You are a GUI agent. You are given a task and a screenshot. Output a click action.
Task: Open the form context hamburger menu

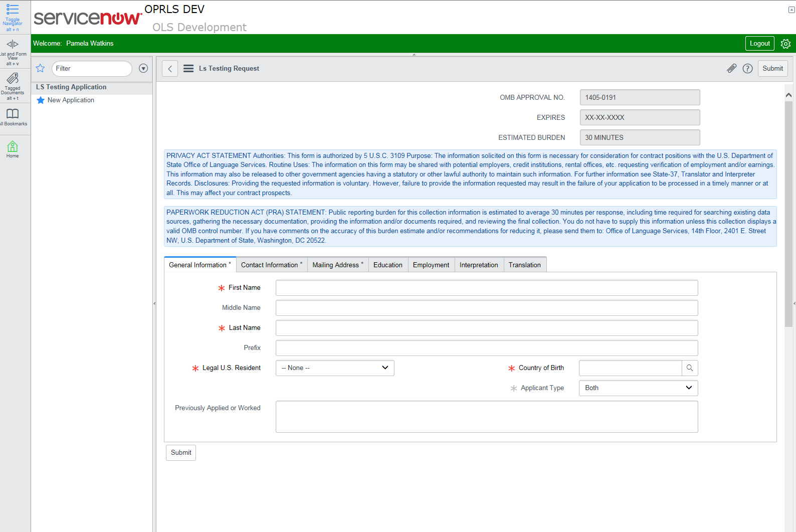pyautogui.click(x=188, y=69)
